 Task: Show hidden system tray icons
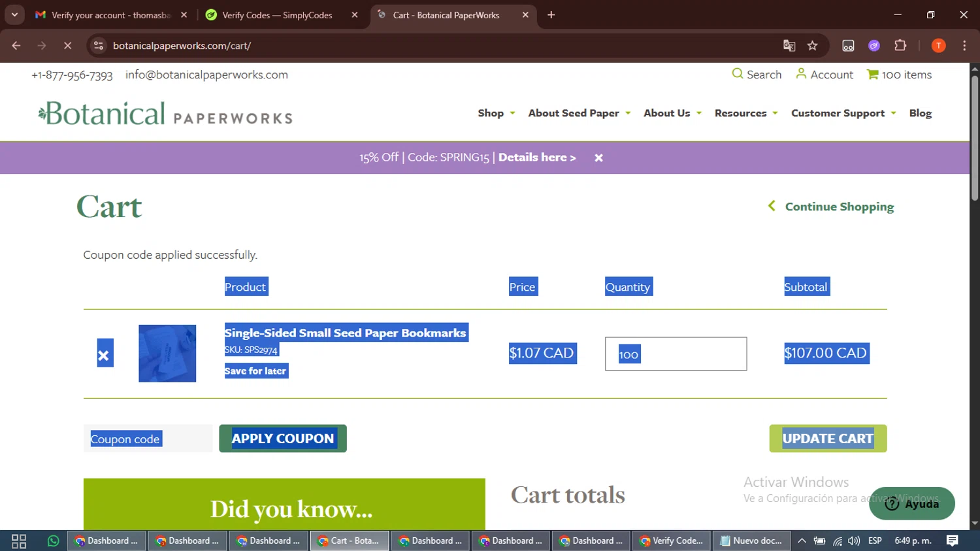[802, 541]
